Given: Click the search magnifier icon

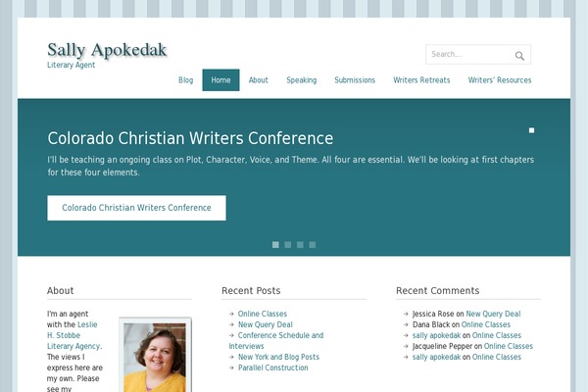Looking at the screenshot, I should click(x=519, y=56).
